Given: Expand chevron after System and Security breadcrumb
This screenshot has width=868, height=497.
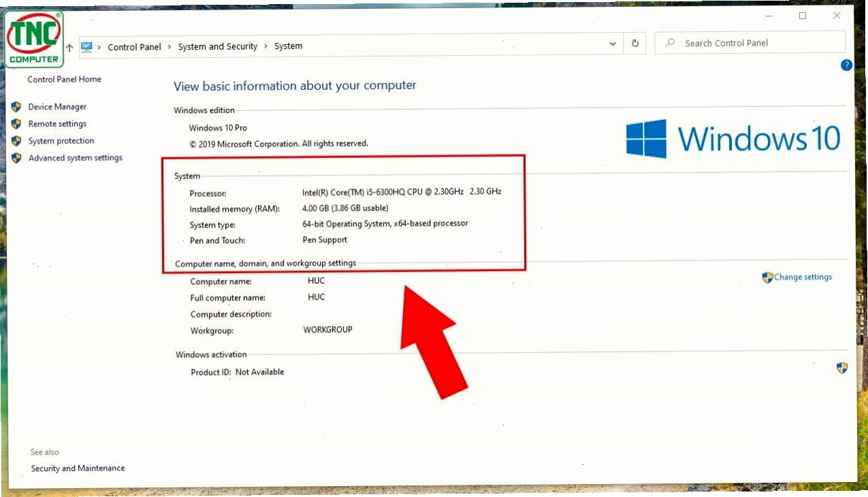Looking at the screenshot, I should tap(266, 46).
